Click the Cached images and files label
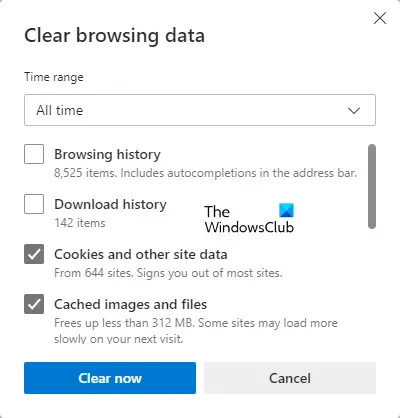Screen dimensions: 400x418 pos(130,304)
